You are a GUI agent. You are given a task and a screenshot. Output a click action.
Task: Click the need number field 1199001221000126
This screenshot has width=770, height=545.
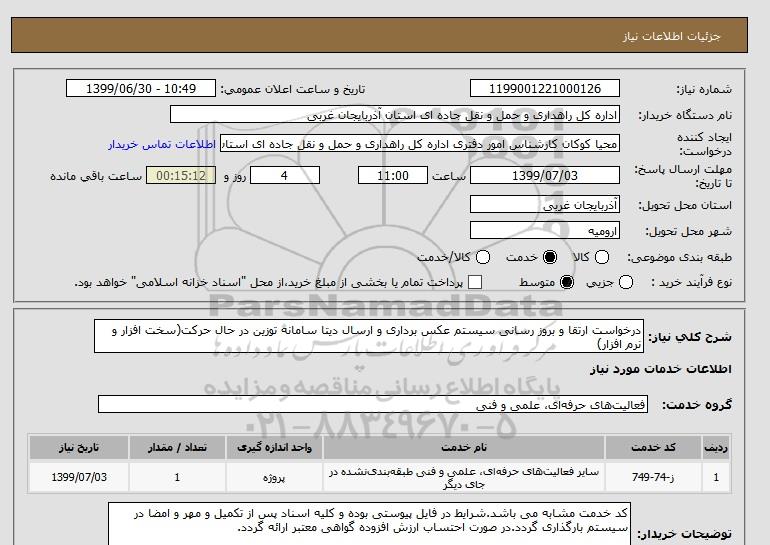[x=545, y=89]
